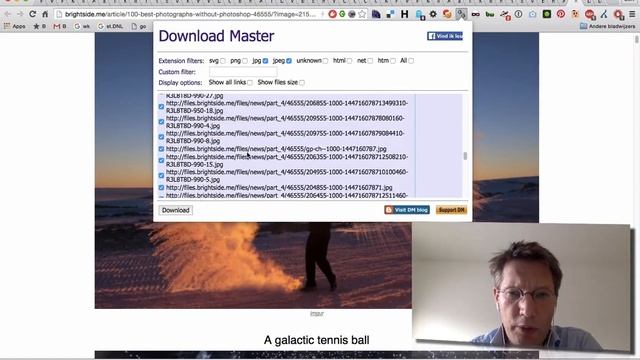
Task: Open the black gear extension icon
Action: 433,14
